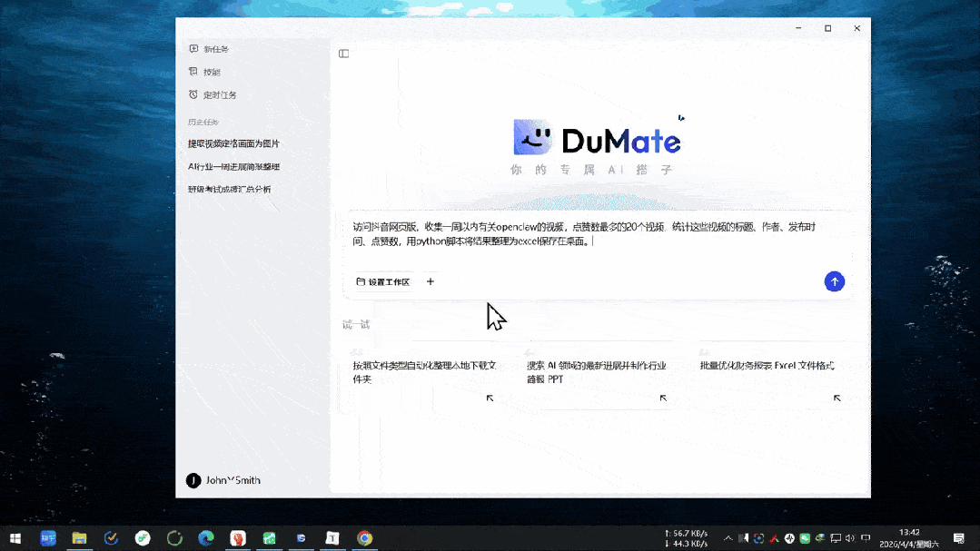Open the blue Chinese-character app in taskbar
980x551 pixels.
tap(48, 538)
